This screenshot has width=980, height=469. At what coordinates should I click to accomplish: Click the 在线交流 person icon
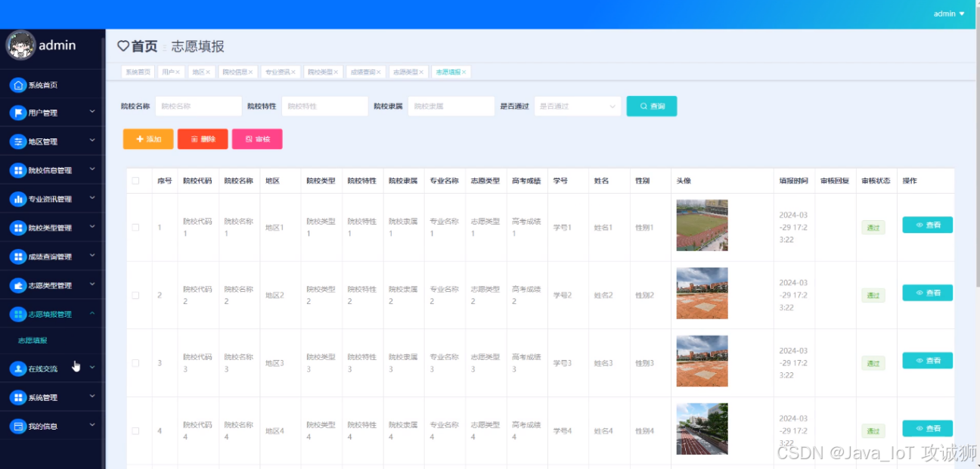(x=18, y=368)
